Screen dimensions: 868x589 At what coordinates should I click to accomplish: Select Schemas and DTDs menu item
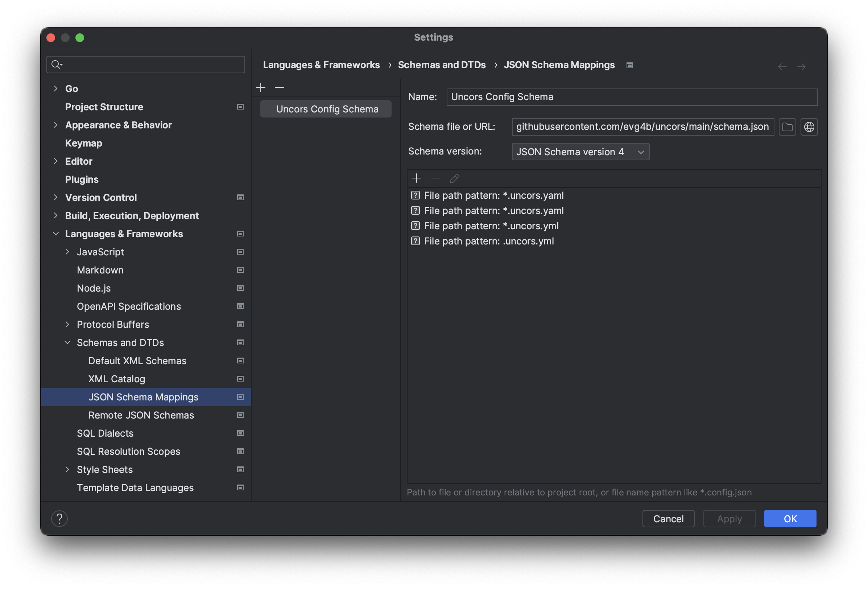[120, 342]
